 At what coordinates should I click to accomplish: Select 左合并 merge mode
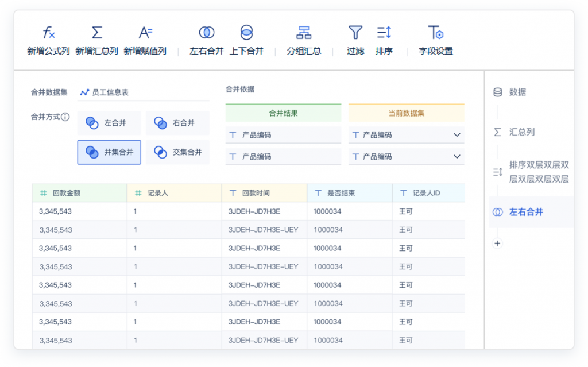click(x=109, y=123)
